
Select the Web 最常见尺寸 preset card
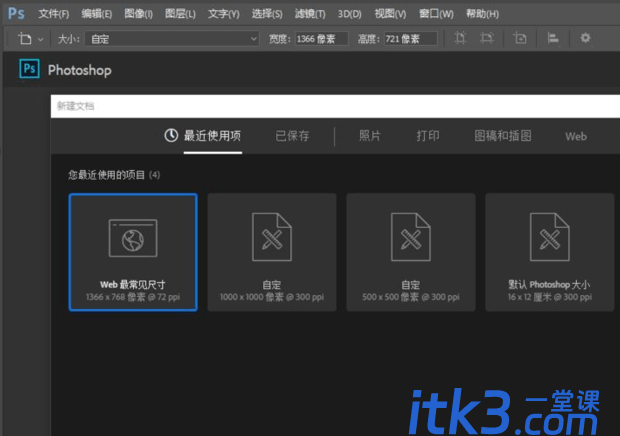pyautogui.click(x=133, y=252)
